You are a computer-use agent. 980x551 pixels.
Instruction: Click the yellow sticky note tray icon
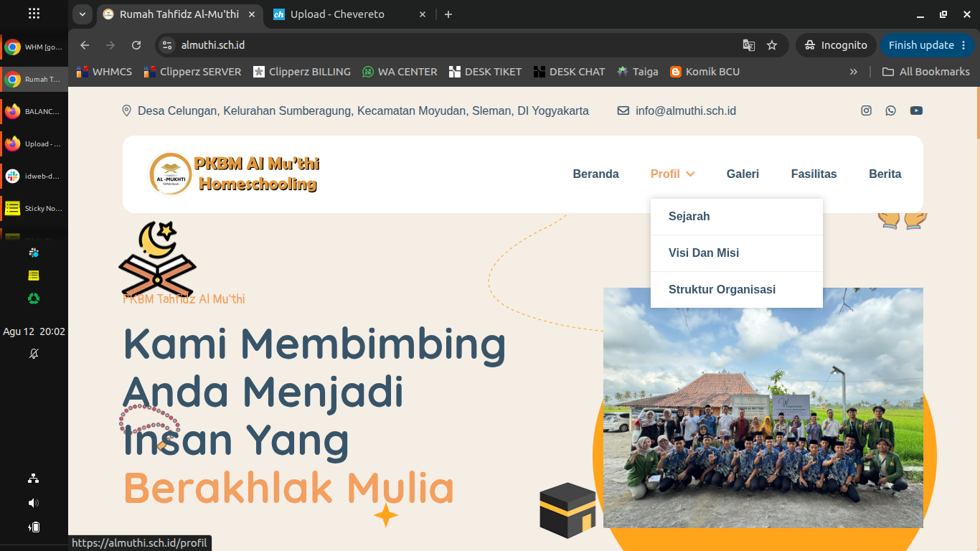click(34, 275)
